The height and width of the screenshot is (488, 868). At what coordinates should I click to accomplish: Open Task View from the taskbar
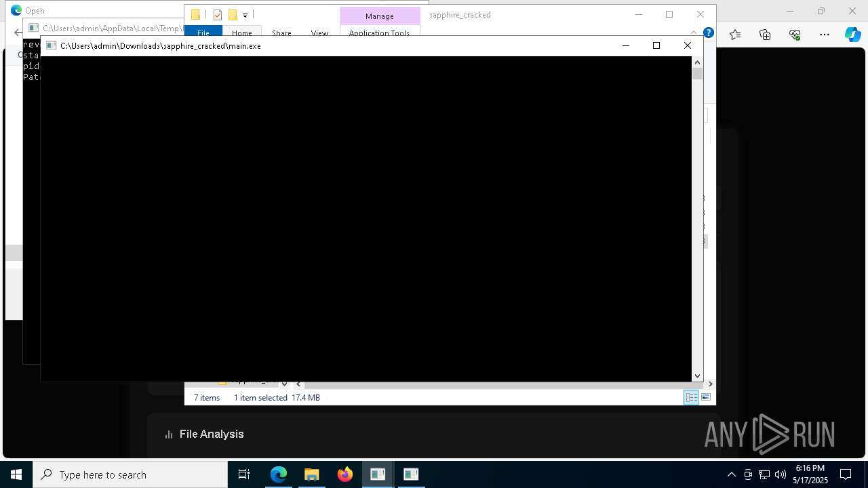coord(244,474)
